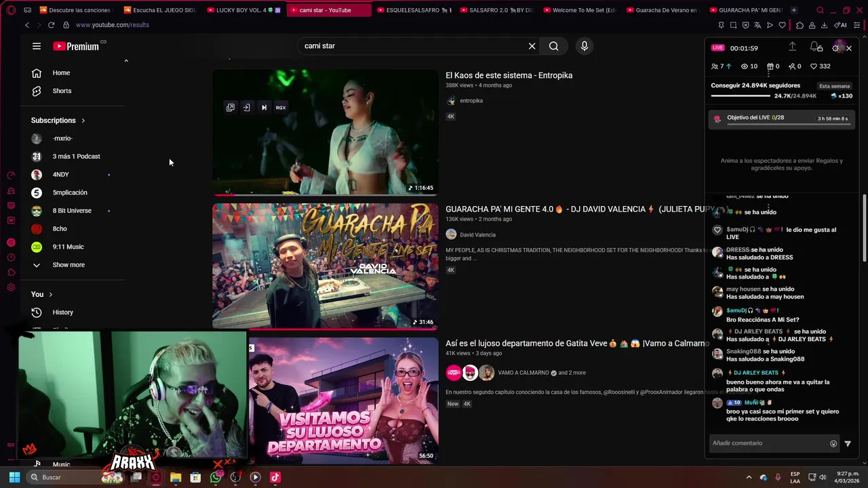Viewport: 868px width, 488px height.
Task: Click the magnifier search button
Action: (554, 46)
